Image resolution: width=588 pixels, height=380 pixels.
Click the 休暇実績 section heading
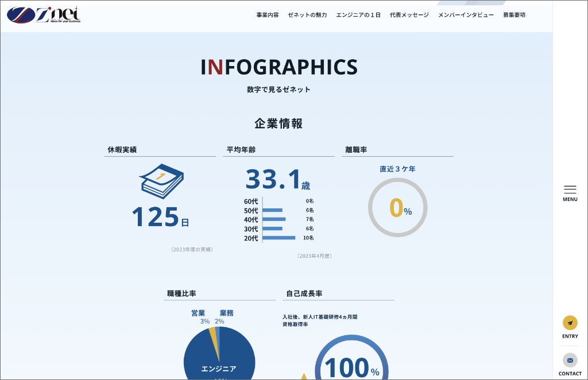point(122,150)
